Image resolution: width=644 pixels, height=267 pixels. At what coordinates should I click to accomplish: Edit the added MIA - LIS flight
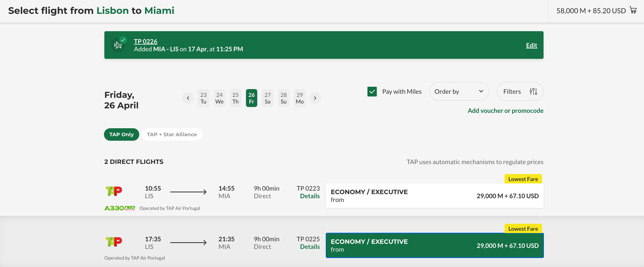coord(531,45)
